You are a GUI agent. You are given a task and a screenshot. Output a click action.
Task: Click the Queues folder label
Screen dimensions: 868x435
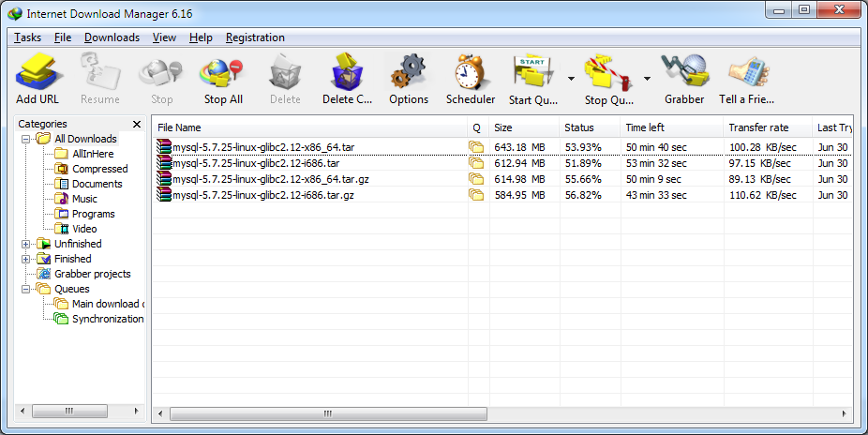[71, 289]
